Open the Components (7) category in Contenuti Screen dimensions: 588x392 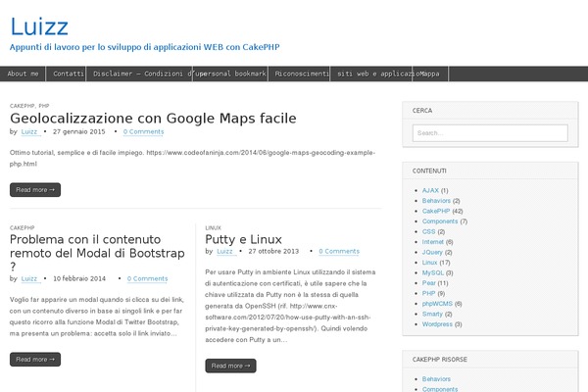coord(440,221)
